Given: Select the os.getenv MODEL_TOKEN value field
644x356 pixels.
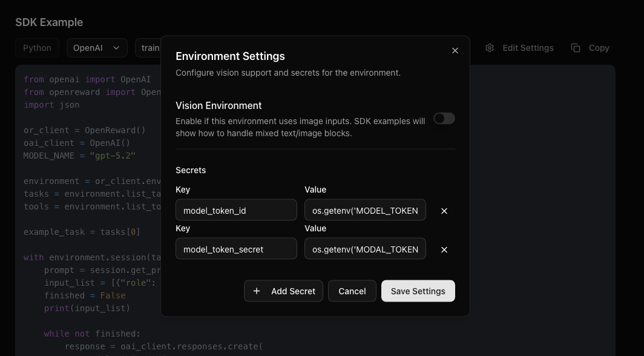Looking at the screenshot, I should tap(365, 211).
